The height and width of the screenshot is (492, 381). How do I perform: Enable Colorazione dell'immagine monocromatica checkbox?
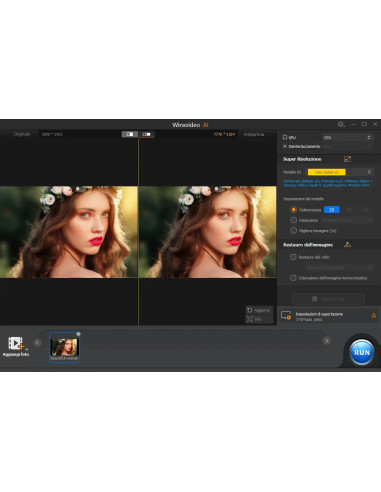(293, 278)
